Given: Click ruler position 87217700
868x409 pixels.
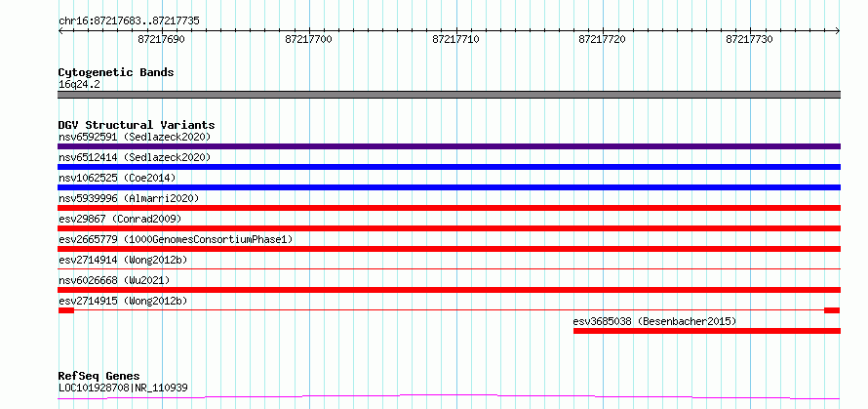Looking at the screenshot, I should (308, 39).
